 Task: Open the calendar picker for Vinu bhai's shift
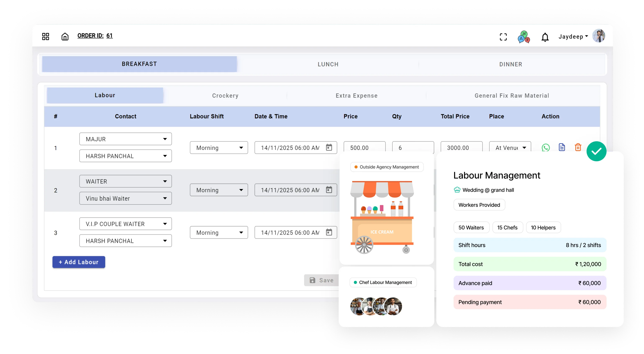pyautogui.click(x=329, y=190)
